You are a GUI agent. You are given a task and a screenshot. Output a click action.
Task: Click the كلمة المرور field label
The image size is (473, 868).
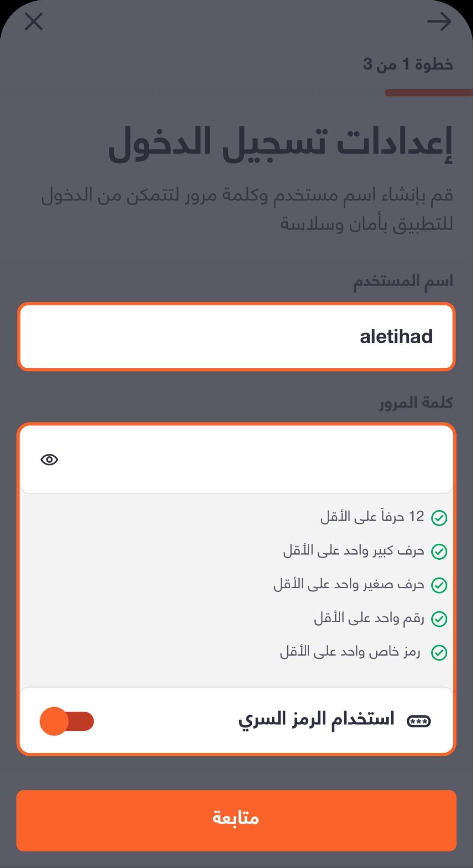coord(416,403)
